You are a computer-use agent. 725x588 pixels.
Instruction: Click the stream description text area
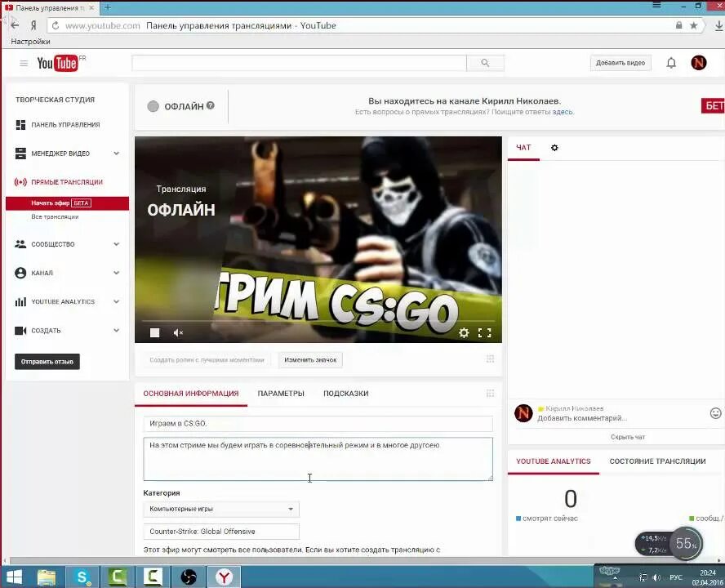318,459
